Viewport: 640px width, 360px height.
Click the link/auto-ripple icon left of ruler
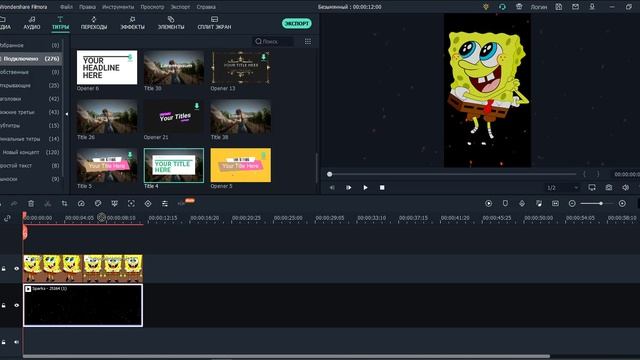(7, 218)
